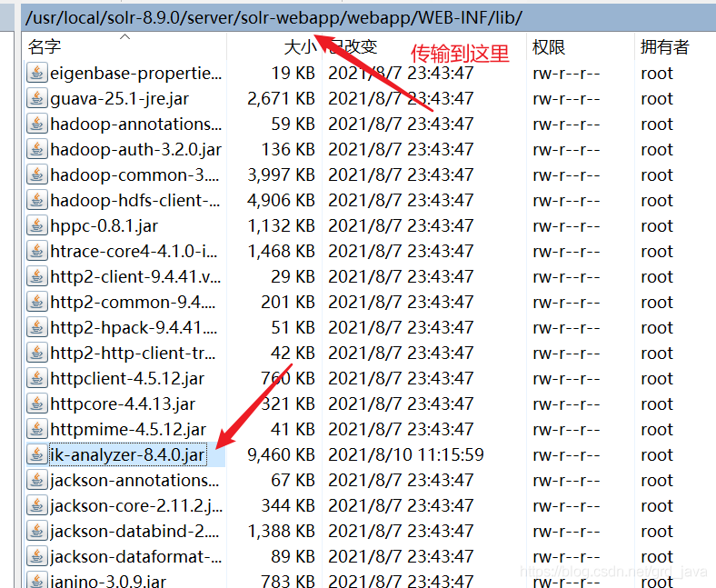Click jar icon beside jackson-core-2.11.2 file
The height and width of the screenshot is (588, 716).
pos(37,506)
